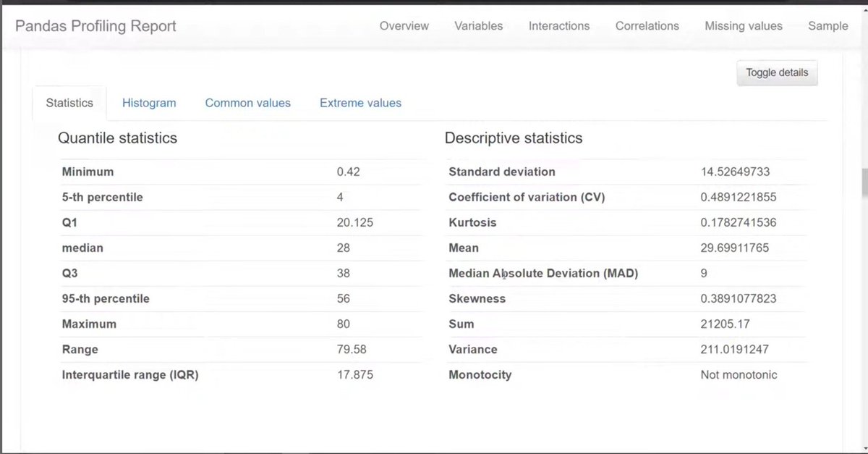Open Missing values navigation link
The image size is (868, 454).
[744, 26]
